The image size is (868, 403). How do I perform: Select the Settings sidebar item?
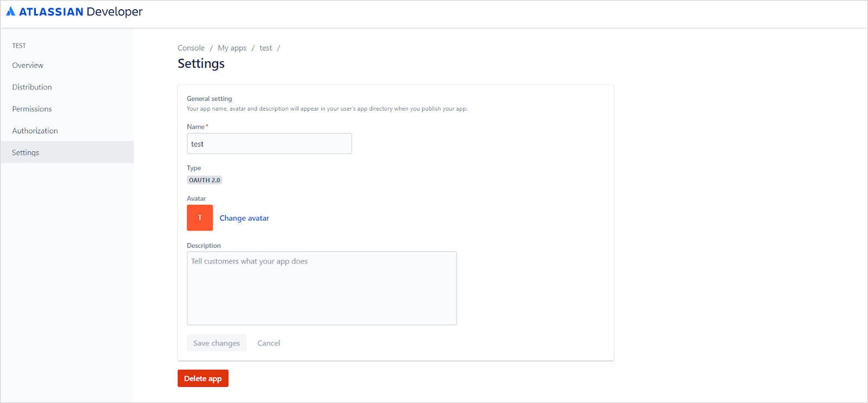click(25, 152)
